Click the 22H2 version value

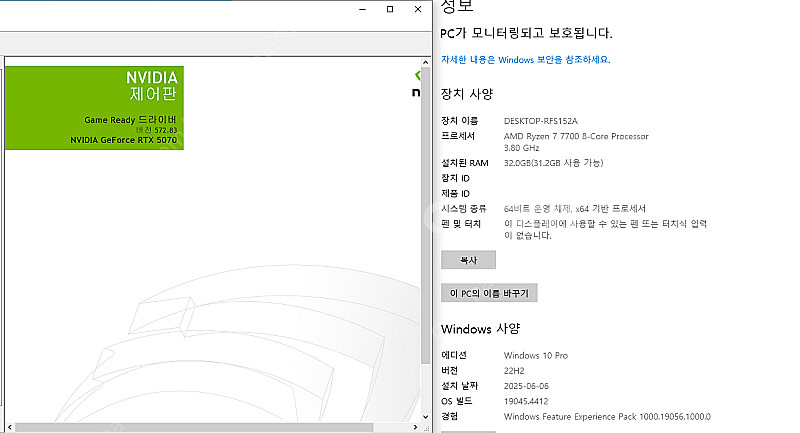click(514, 371)
